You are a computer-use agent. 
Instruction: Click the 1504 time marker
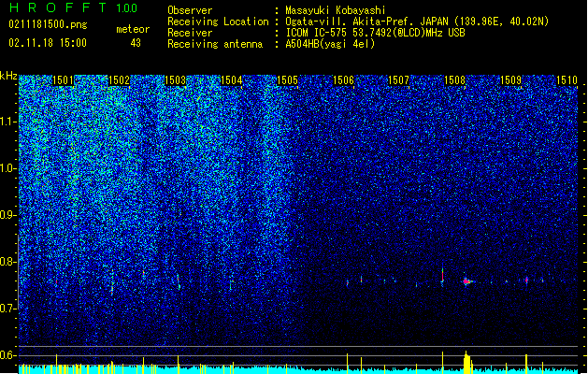[232, 80]
